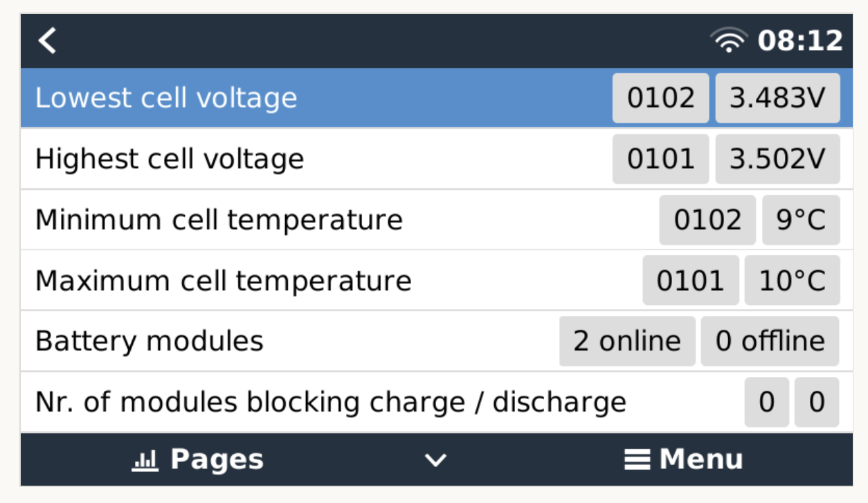This screenshot has width=868, height=503.
Task: Click the 9°C minimum temperature value
Action: click(801, 220)
